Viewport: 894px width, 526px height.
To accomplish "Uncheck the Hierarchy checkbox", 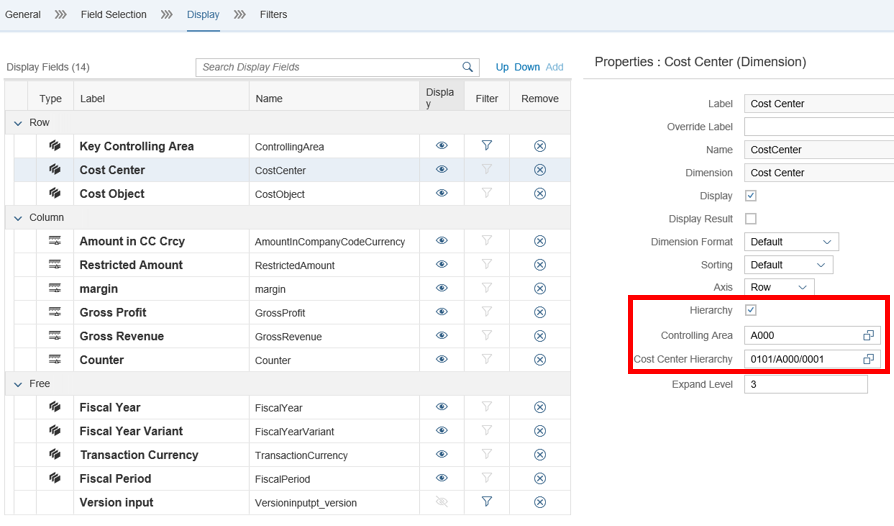I will tap(751, 310).
